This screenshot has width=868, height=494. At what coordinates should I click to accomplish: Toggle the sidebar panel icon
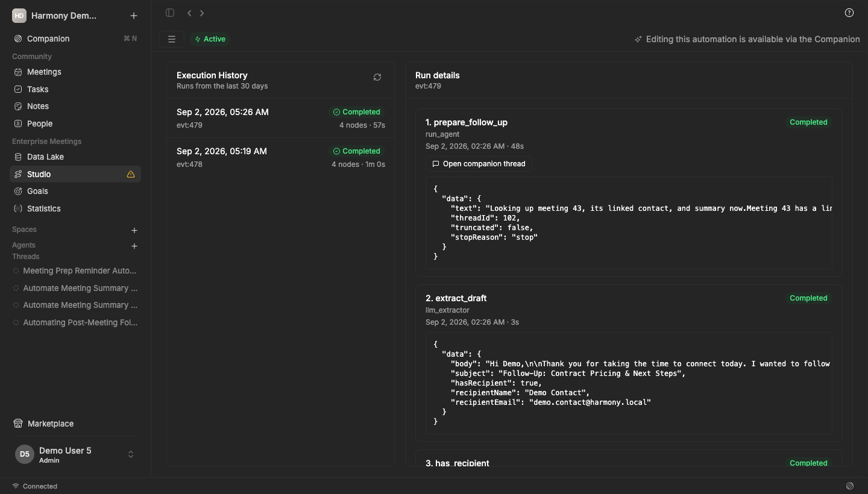[170, 13]
